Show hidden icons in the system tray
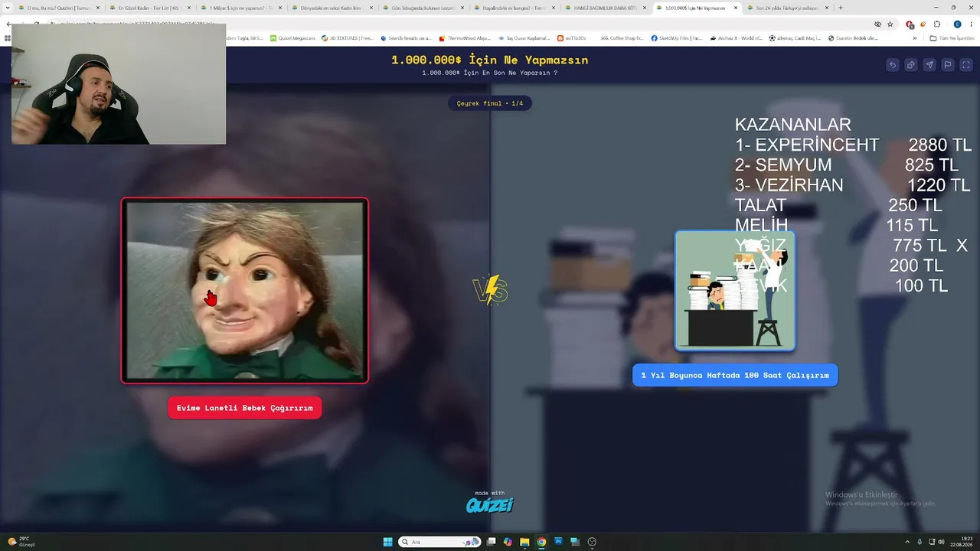980x551 pixels. click(x=907, y=542)
